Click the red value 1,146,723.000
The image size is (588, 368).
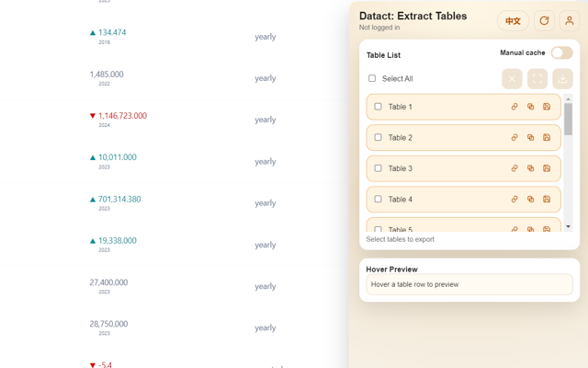click(x=122, y=116)
